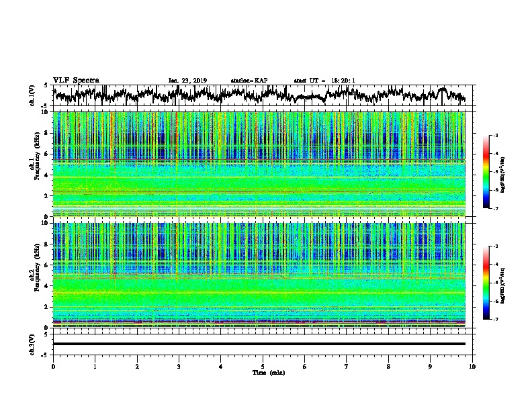Click the "4" minute tick label on time axis
The image size is (532, 411).
click(221, 367)
